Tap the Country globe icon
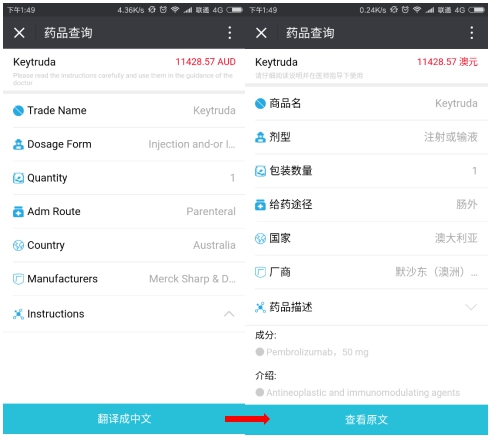 (x=18, y=245)
